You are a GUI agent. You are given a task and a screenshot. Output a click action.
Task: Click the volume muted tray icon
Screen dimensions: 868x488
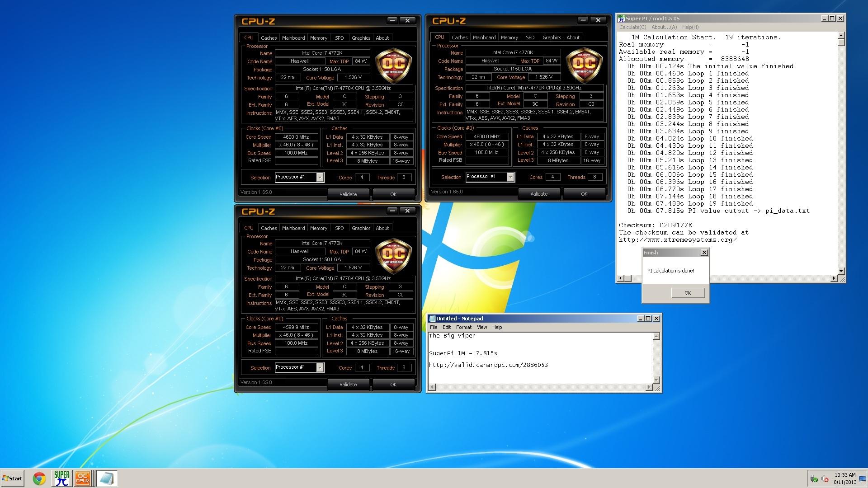tap(825, 479)
